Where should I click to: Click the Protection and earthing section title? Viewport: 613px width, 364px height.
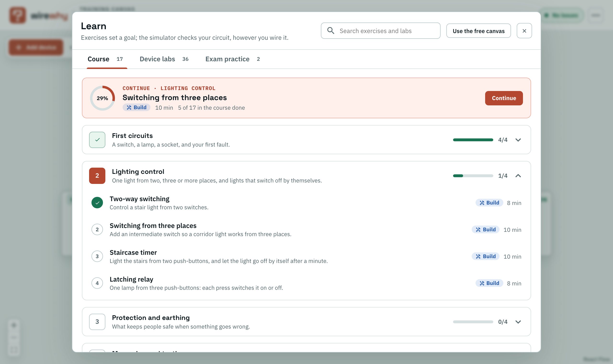pyautogui.click(x=151, y=318)
